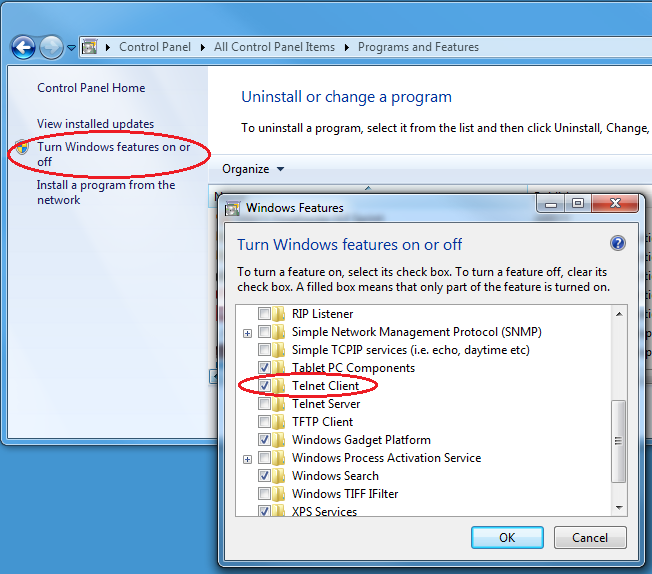652x574 pixels.
Task: Open the breadcrumb arrow before All Control Panel Items
Action: tap(203, 47)
